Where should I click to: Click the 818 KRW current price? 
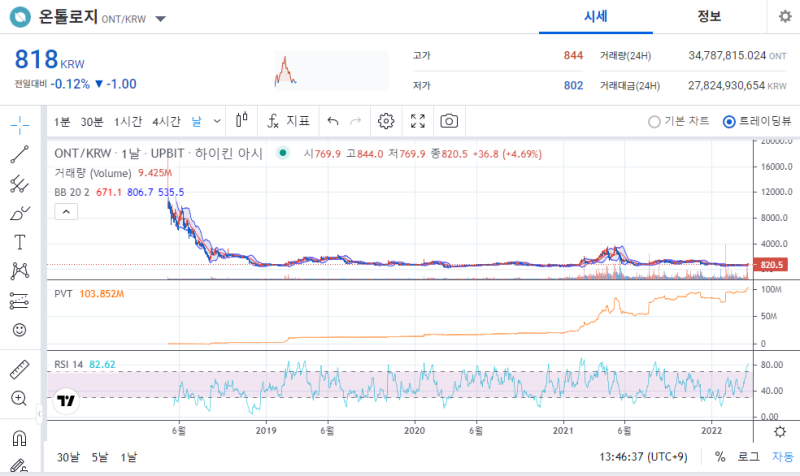(x=49, y=59)
